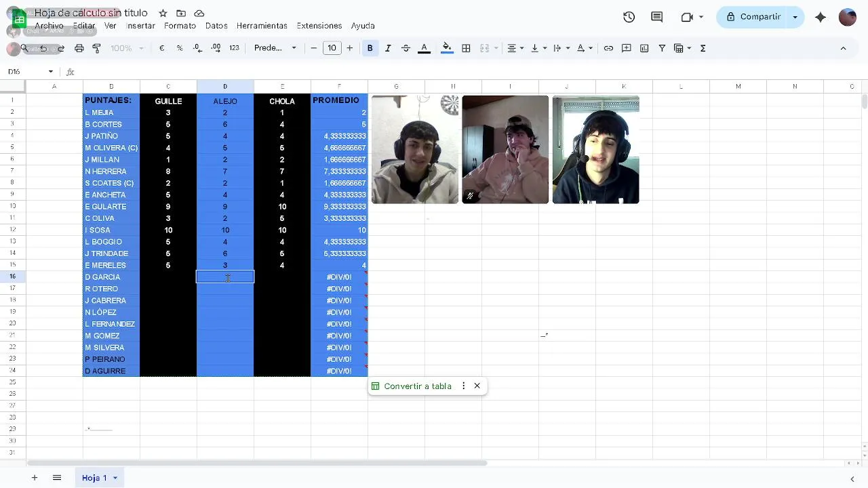This screenshot has width=868, height=488.
Task: Open all sheets list button
Action: click(57, 478)
